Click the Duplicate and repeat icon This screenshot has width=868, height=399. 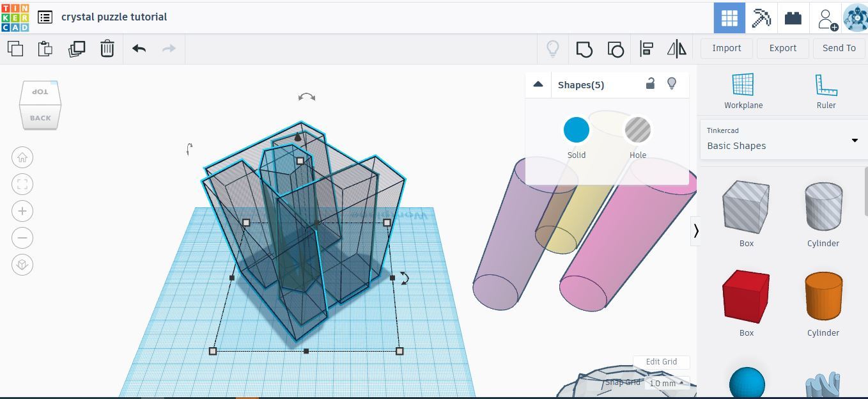point(76,48)
